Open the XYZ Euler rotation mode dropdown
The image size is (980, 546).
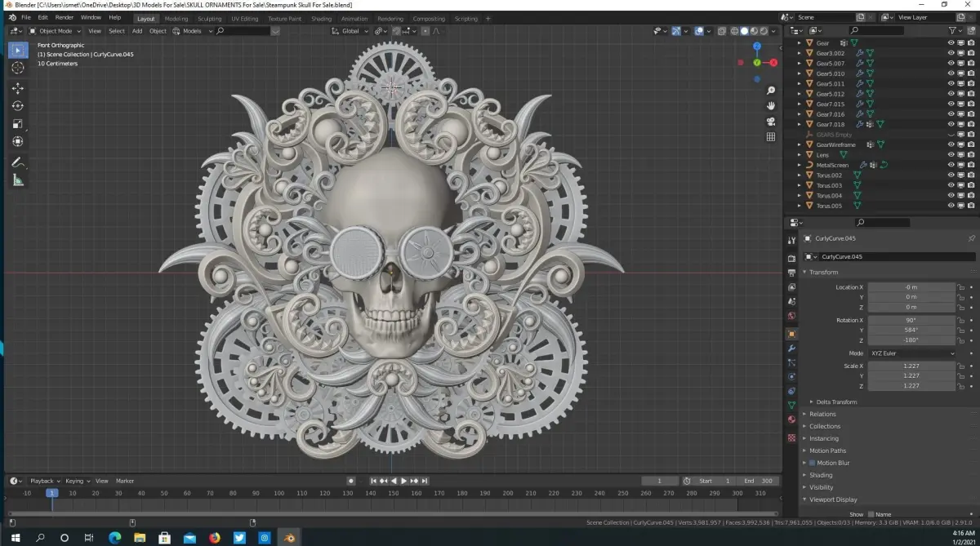coord(911,353)
